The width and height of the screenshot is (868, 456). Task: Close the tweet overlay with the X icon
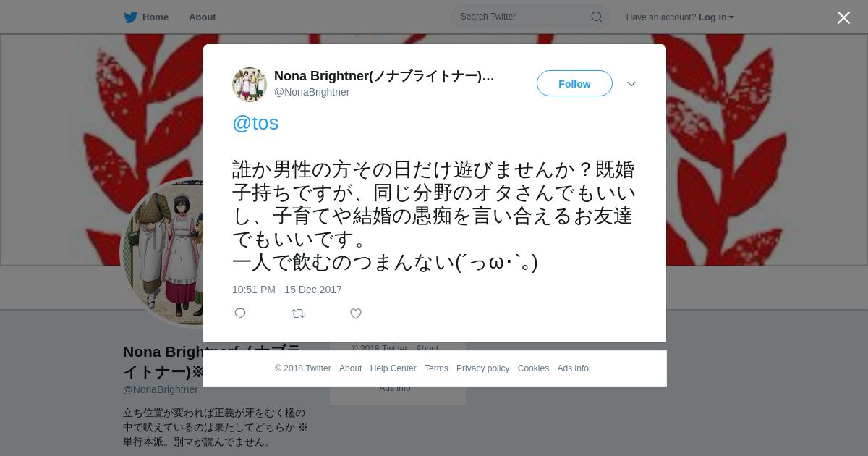click(x=843, y=17)
